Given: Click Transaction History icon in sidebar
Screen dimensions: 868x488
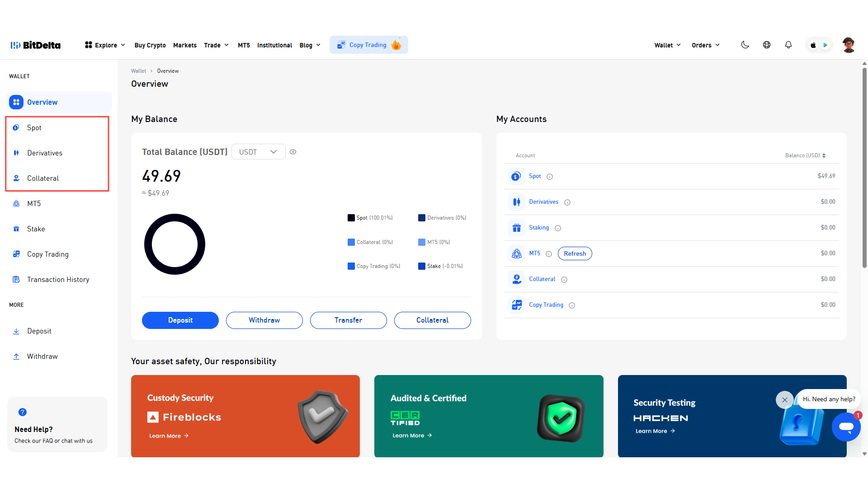Looking at the screenshot, I should click(x=16, y=279).
